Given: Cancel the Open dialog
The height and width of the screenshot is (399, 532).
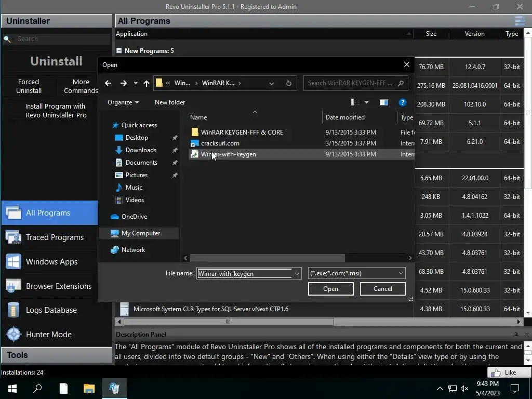Looking at the screenshot, I should 383,289.
